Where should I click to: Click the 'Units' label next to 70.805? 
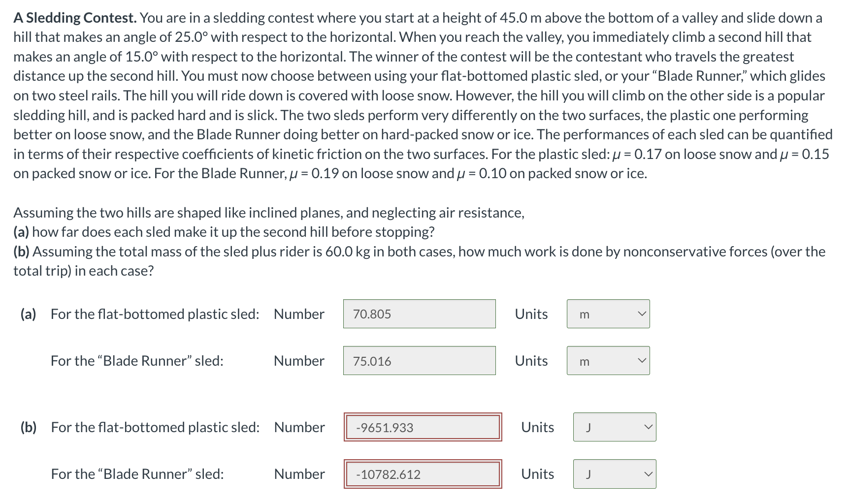click(531, 314)
